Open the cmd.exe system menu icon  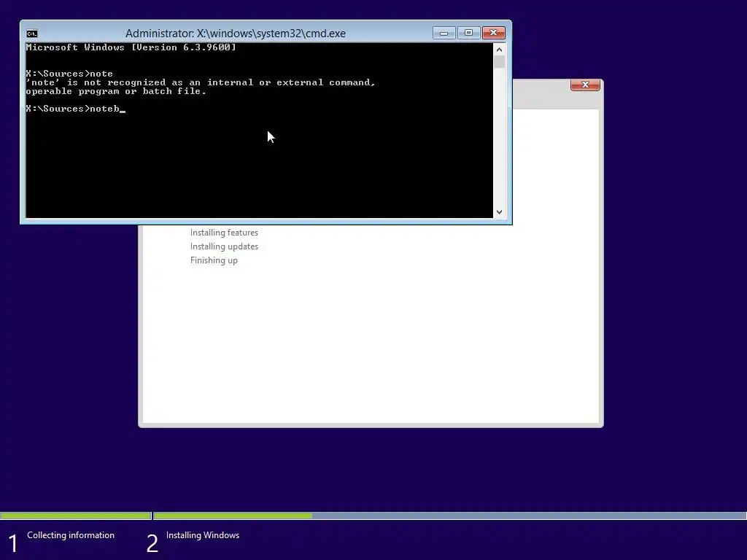pos(32,34)
